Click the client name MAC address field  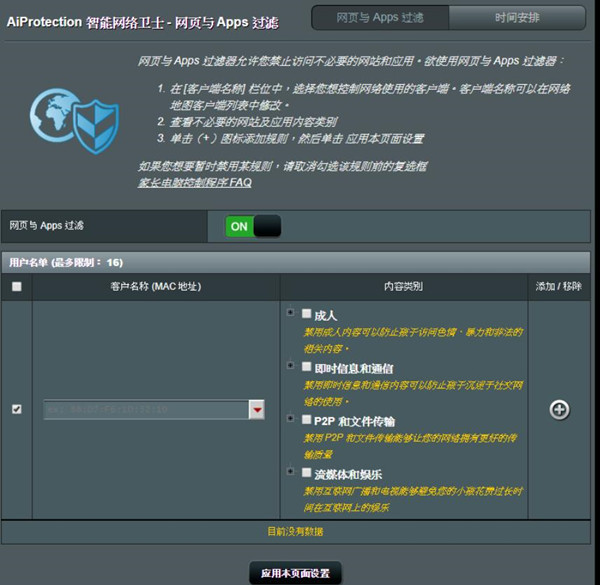[x=145, y=410]
